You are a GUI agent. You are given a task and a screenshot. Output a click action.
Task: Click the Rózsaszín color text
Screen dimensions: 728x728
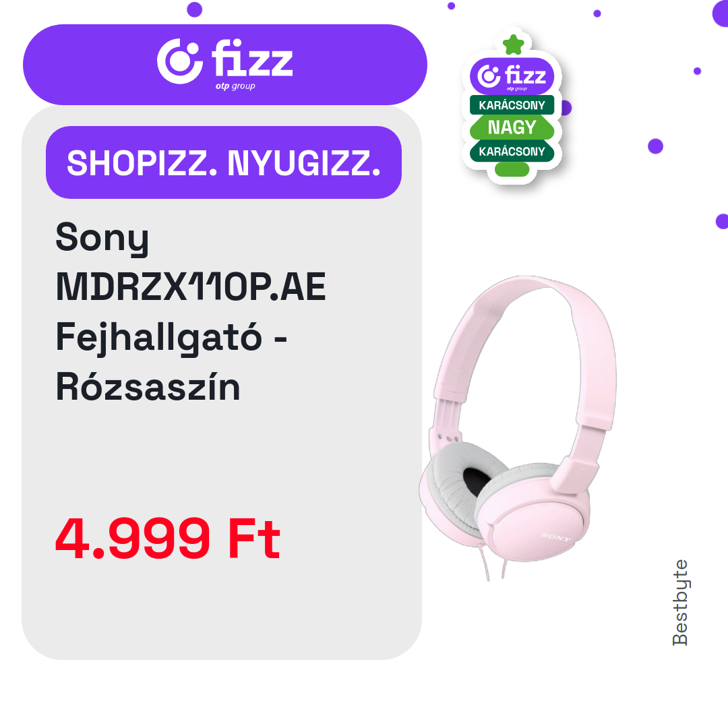148,387
